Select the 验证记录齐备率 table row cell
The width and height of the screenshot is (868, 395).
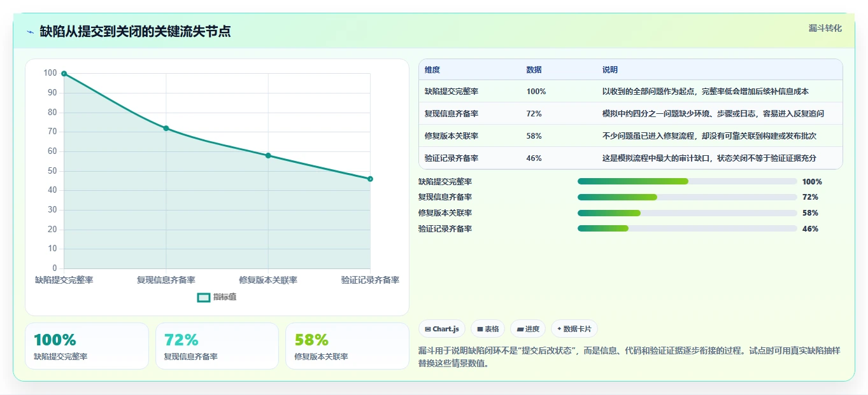[x=452, y=158]
